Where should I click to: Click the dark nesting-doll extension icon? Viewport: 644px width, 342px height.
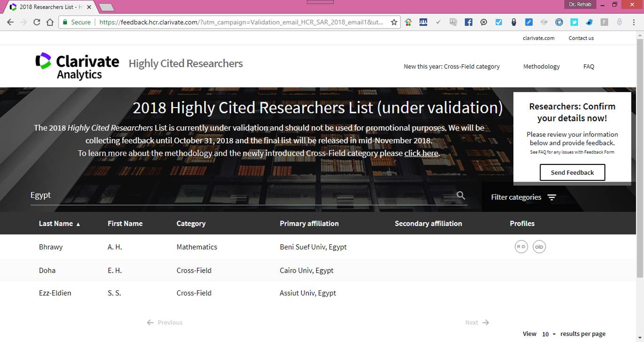click(x=514, y=22)
